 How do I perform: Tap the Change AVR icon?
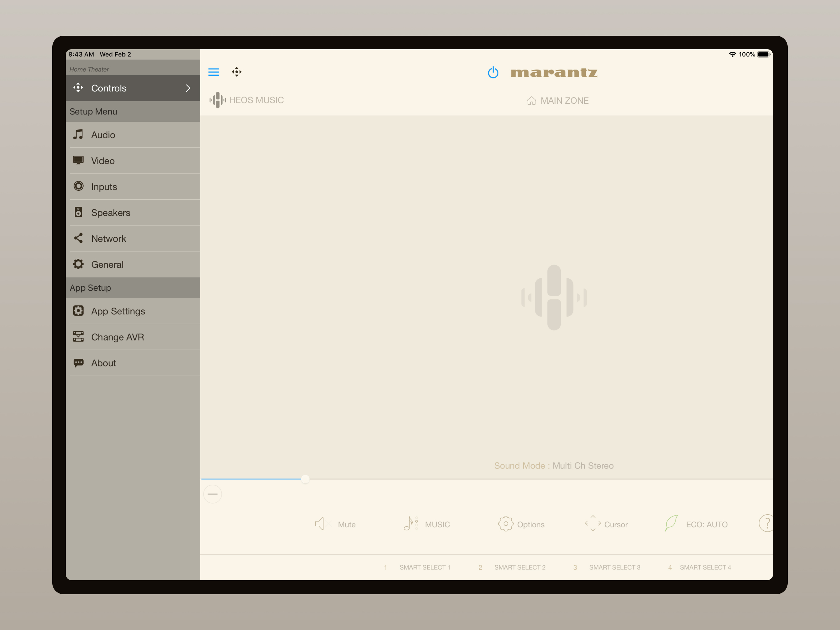pyautogui.click(x=78, y=337)
